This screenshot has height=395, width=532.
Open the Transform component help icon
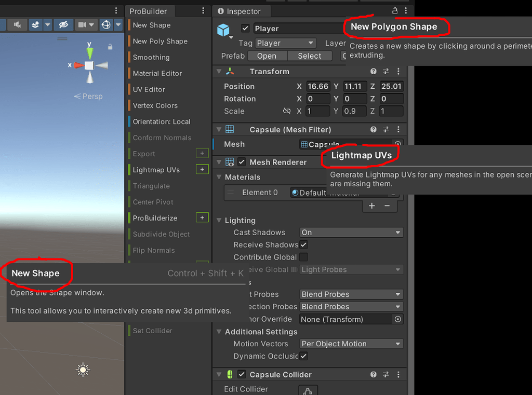pyautogui.click(x=373, y=71)
